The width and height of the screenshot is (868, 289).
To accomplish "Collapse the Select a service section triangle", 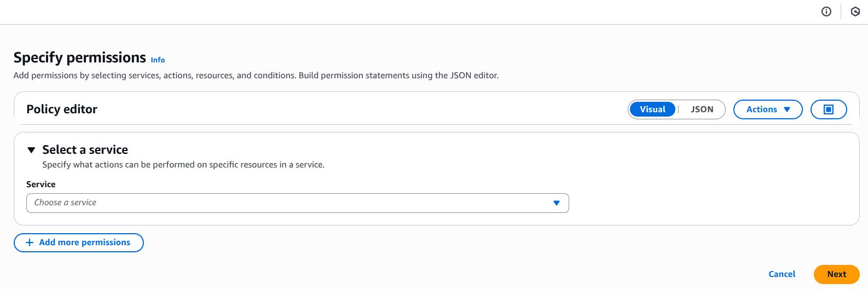I will [x=31, y=150].
